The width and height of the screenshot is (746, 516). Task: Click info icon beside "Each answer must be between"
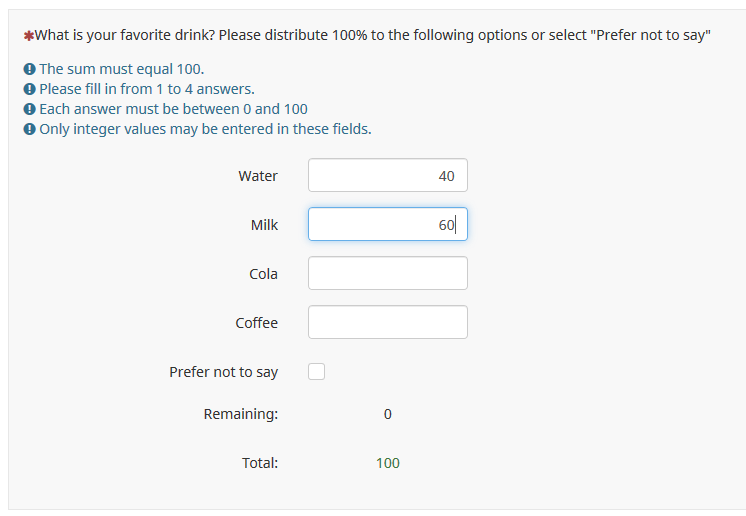pos(29,109)
